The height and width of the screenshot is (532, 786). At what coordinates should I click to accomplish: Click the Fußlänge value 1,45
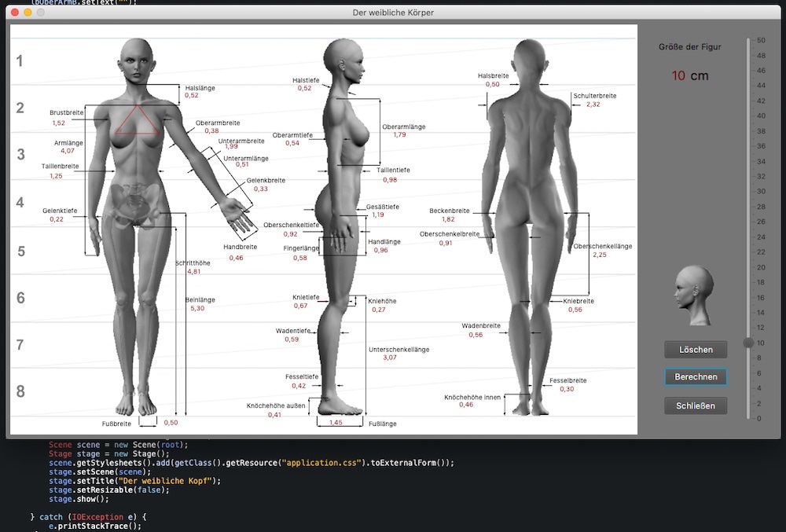tap(336, 423)
